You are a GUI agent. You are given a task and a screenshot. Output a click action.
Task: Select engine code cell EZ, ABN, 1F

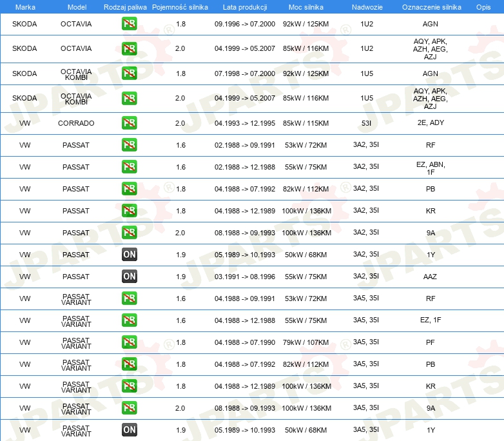click(431, 168)
